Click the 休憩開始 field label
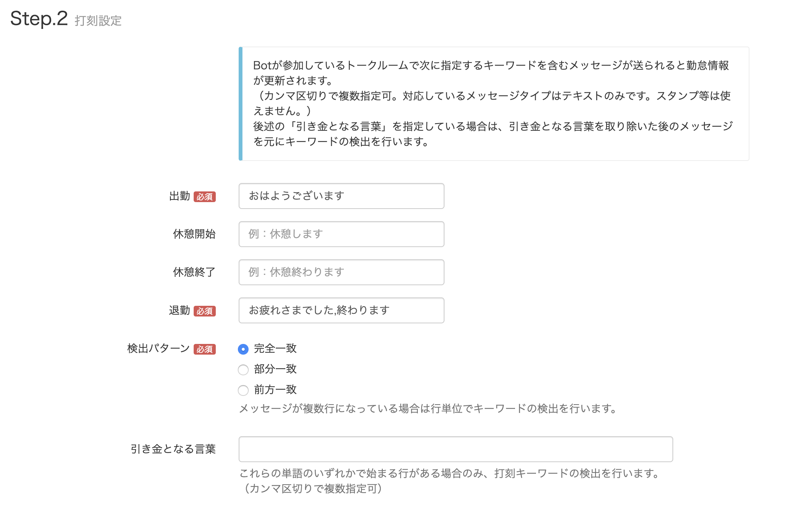The image size is (812, 514). point(194,234)
